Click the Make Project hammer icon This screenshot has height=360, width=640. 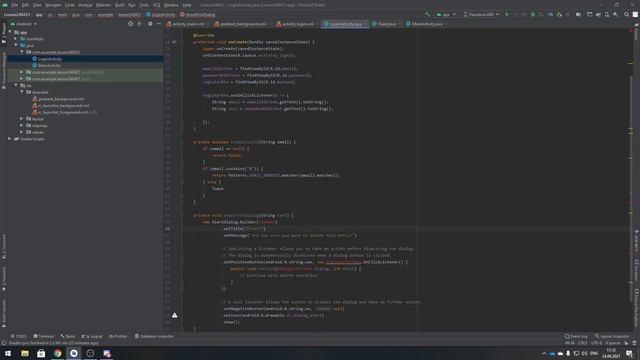[427, 14]
